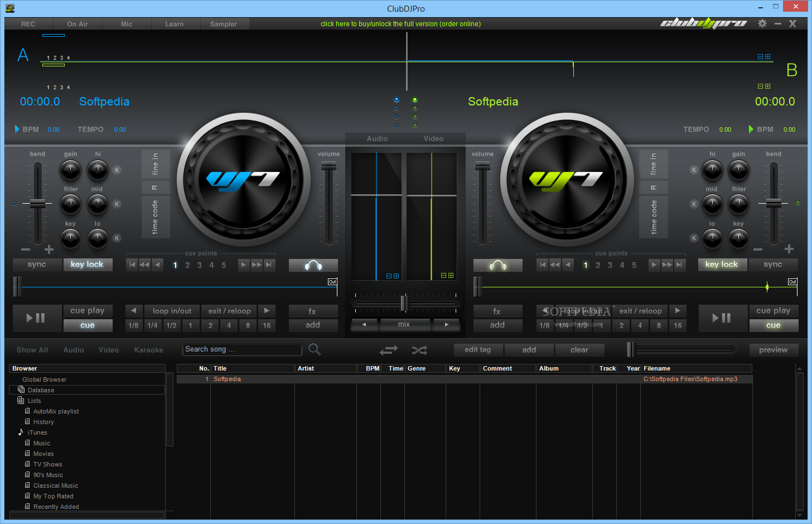Screen dimensions: 812x524
Task: Click deck B headphone monitor icon
Action: point(498,266)
